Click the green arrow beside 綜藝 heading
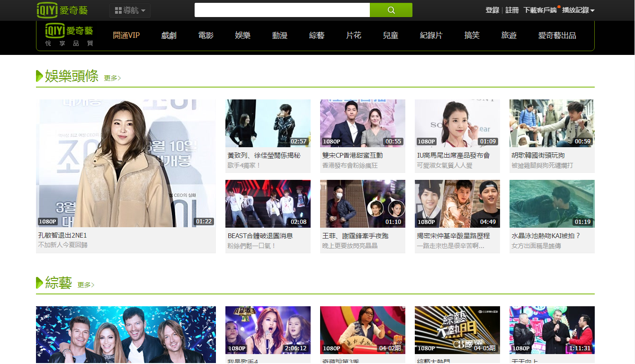The width and height of the screenshot is (635, 364). pyautogui.click(x=39, y=283)
